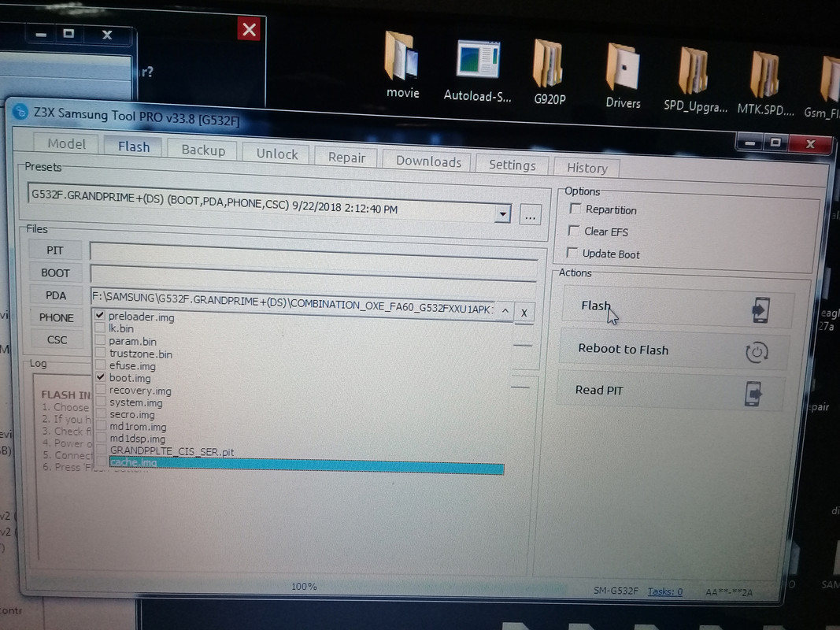
Task: Click the PDA file button
Action: tap(56, 295)
